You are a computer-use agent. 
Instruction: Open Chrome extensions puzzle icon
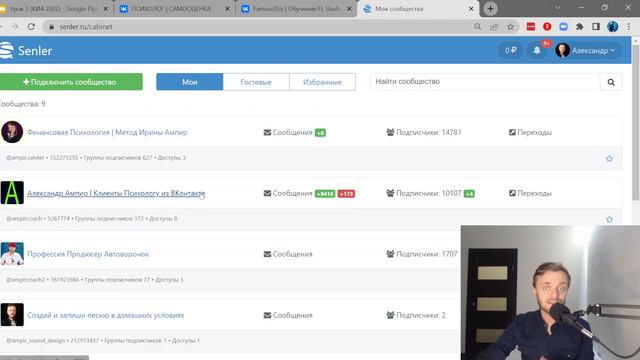tap(580, 27)
